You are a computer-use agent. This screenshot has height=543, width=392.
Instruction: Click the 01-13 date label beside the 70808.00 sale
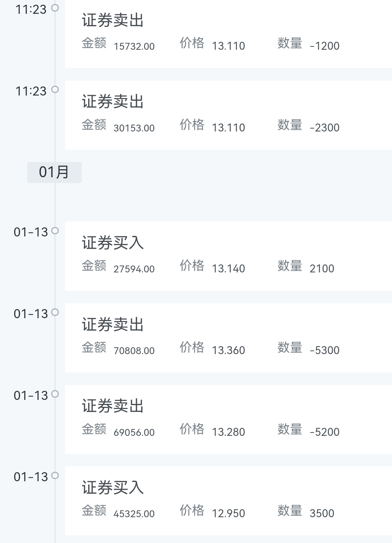click(31, 314)
